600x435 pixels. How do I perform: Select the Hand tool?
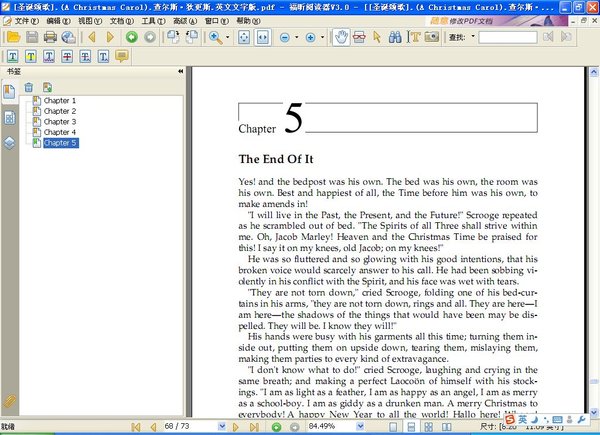341,37
